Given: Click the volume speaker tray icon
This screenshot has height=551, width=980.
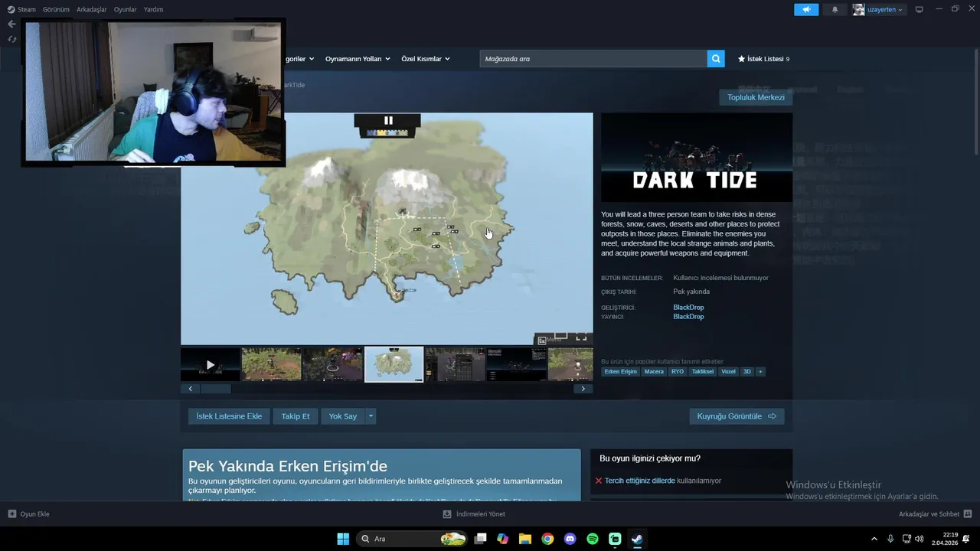Looking at the screenshot, I should click(x=919, y=539).
